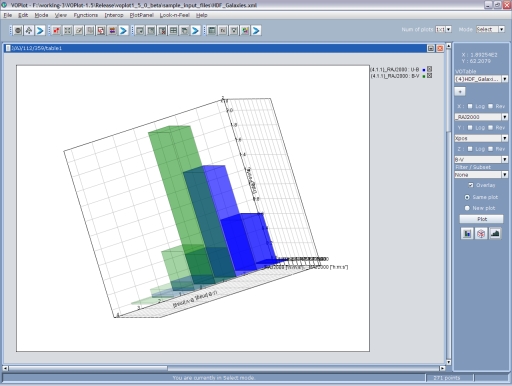Select the area chart plot type icon
Image resolution: width=512 pixels, height=386 pixels.
(495, 234)
